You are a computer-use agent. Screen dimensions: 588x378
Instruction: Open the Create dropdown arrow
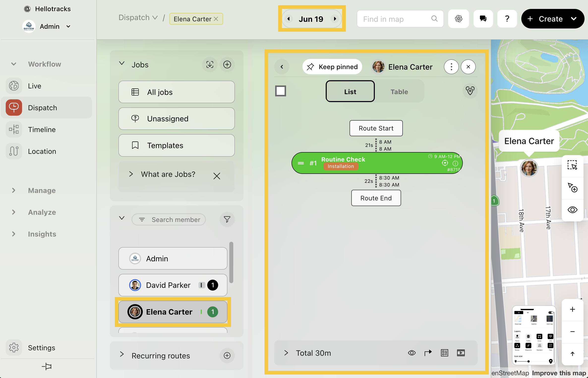(574, 19)
